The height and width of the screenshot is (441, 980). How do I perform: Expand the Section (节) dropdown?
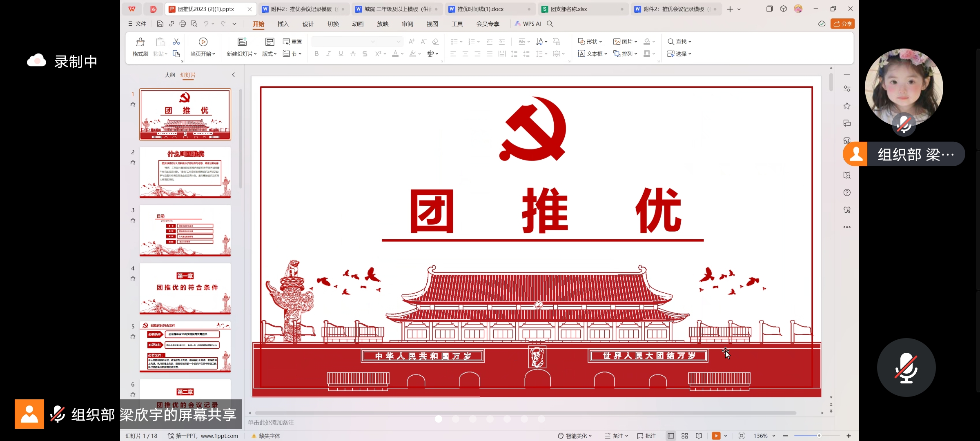[x=292, y=53]
